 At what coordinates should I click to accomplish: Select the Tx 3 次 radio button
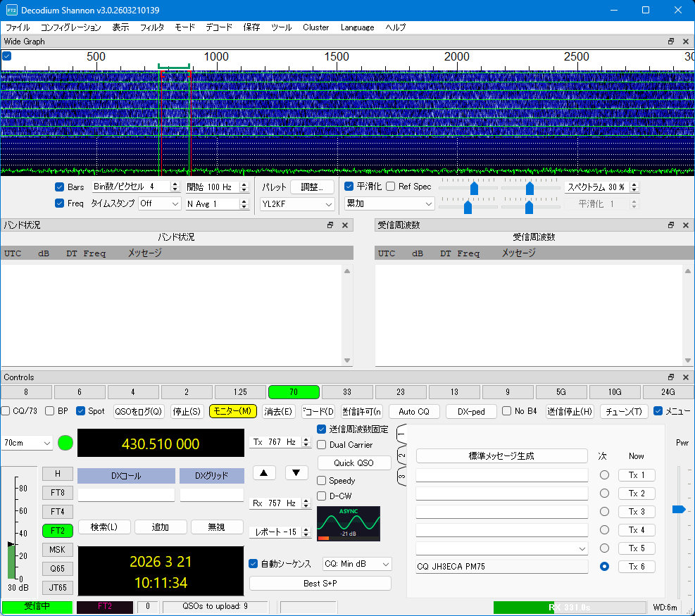[x=604, y=512]
